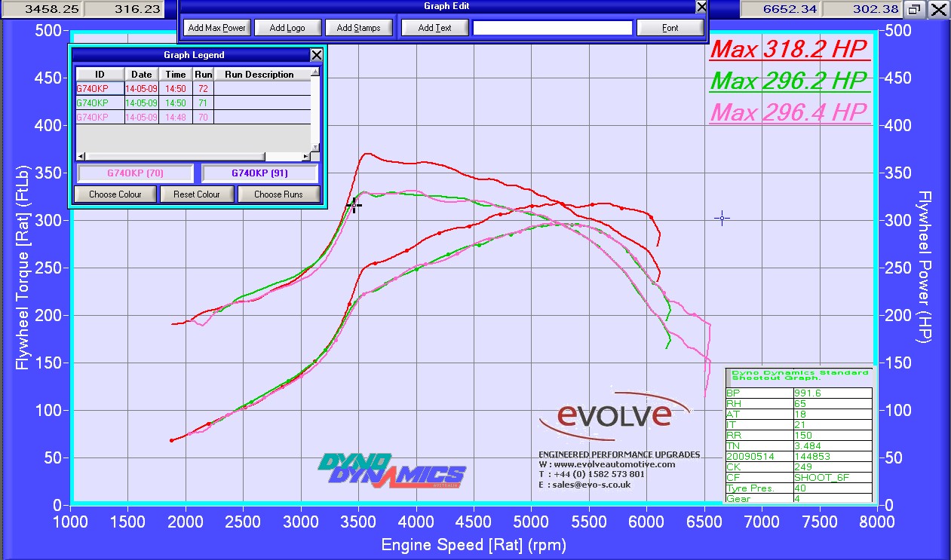The width and height of the screenshot is (951, 560).
Task: Select run 72 row in legend table
Action: 193,88
